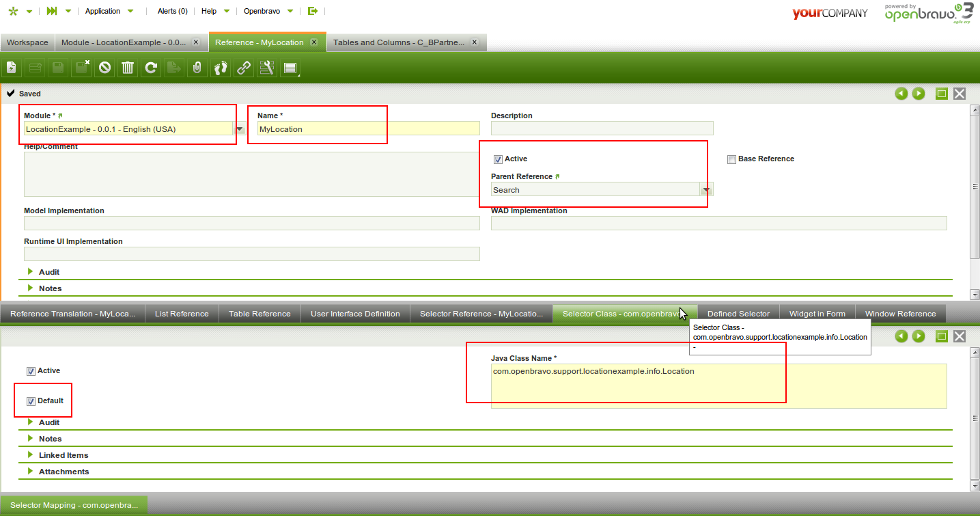Open the Module combo box arrow
980x516 pixels.
pyautogui.click(x=240, y=128)
